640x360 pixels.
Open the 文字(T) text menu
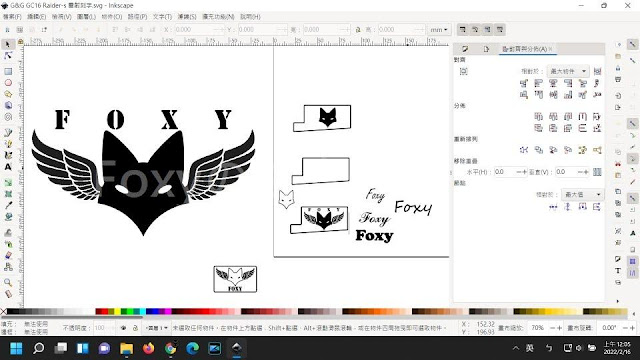(x=162, y=17)
